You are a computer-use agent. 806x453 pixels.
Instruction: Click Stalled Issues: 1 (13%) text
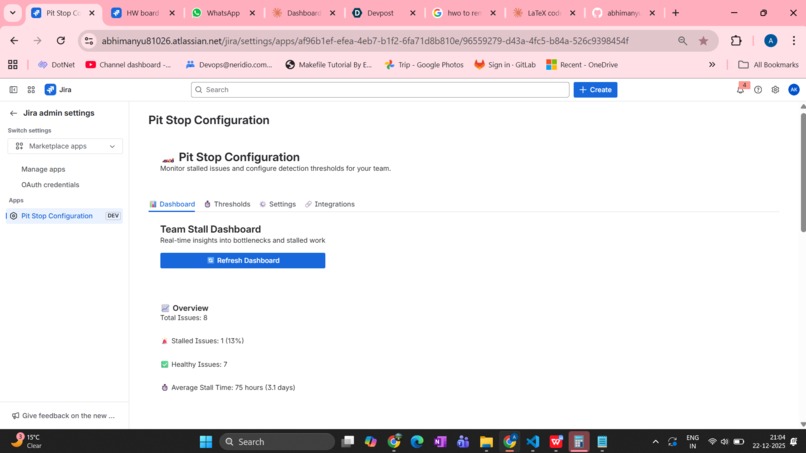[207, 341]
